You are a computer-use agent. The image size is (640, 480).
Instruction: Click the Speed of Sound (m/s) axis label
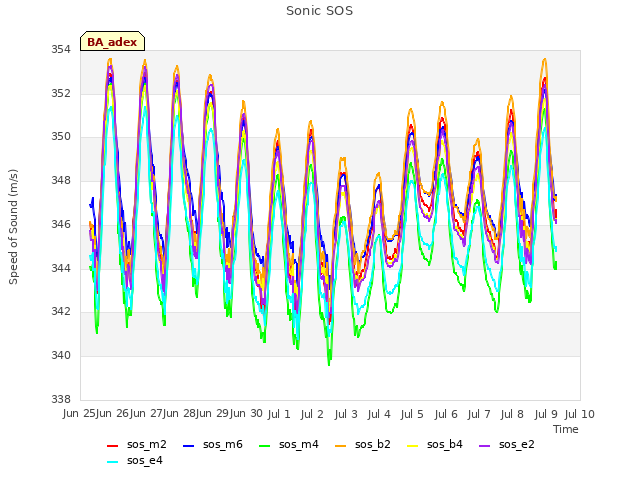[x=13, y=227]
